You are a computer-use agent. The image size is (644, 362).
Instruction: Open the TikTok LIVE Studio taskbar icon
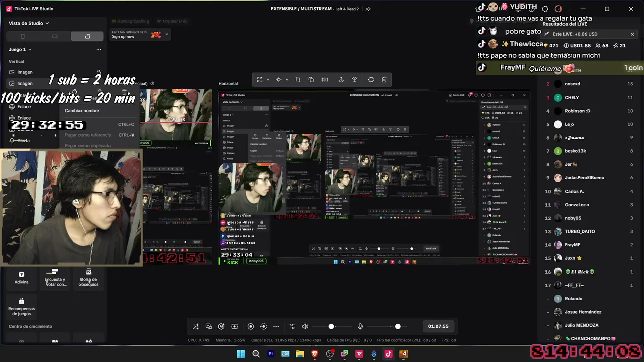[x=388, y=354]
